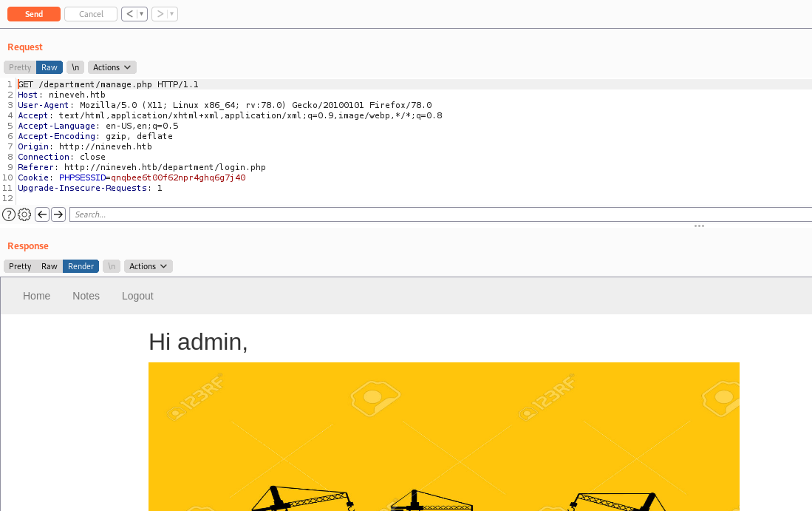Select the orange Send button
812x511 pixels.
[33, 13]
